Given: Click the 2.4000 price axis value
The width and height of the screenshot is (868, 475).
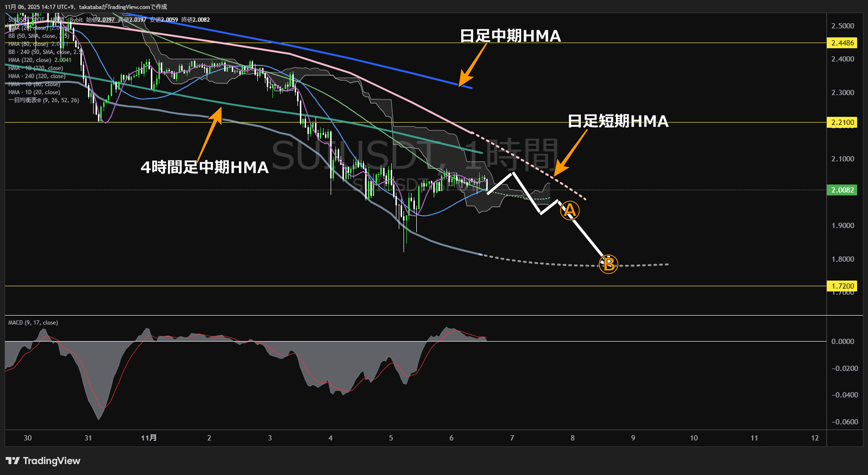Looking at the screenshot, I should [x=842, y=59].
